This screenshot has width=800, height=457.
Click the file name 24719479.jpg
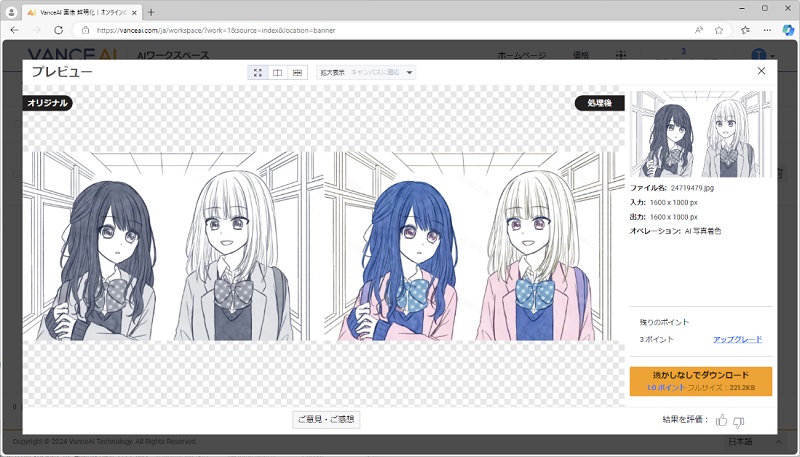coord(692,188)
